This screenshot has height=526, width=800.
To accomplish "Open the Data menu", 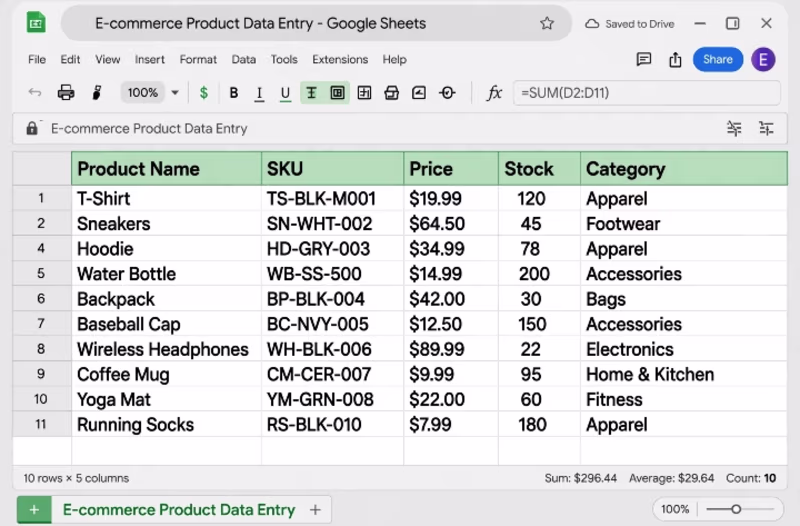I will point(243,60).
